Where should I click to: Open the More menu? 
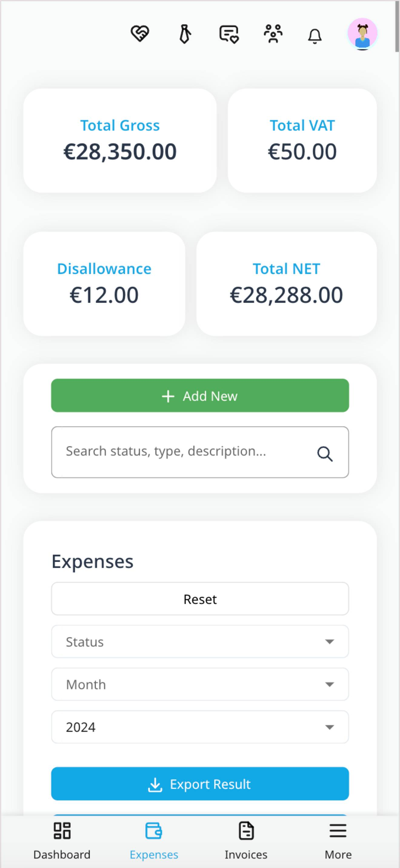coord(338,841)
